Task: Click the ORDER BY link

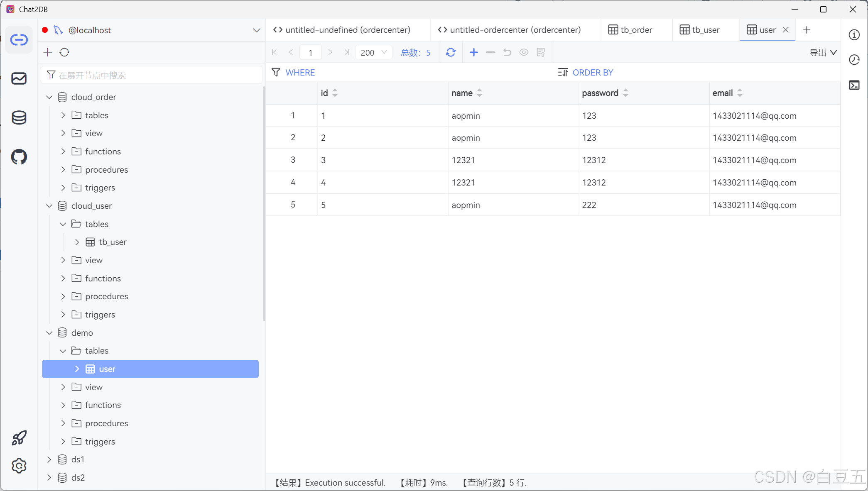Action: [x=592, y=73]
